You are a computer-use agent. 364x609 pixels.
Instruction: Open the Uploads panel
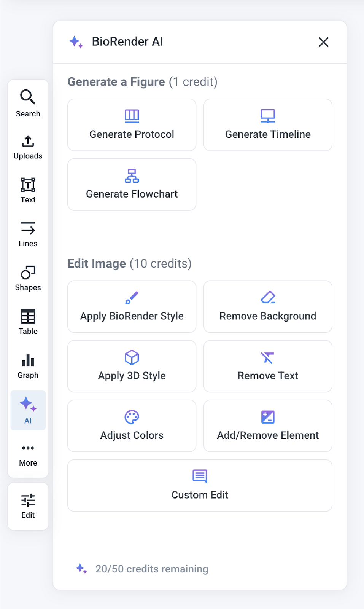(28, 147)
